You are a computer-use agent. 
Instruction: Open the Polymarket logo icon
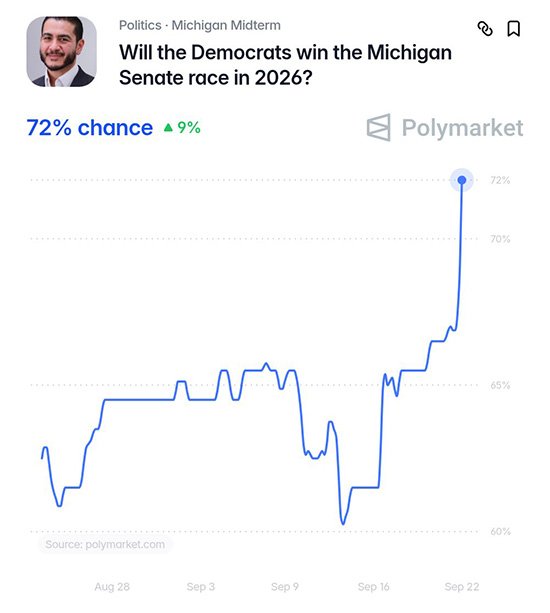378,127
